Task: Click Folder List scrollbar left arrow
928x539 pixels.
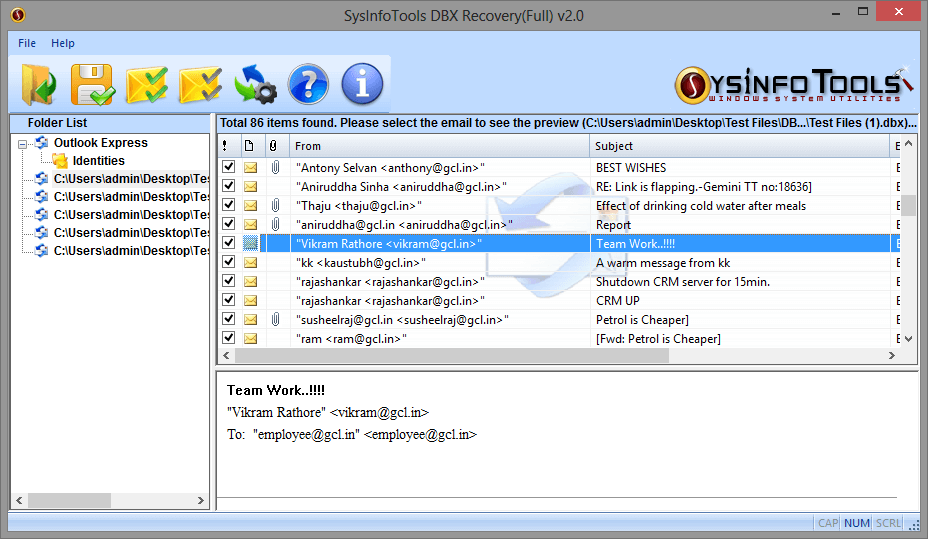Action: (20, 501)
